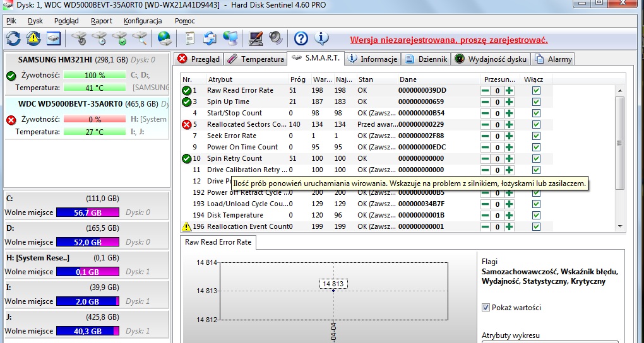The width and height of the screenshot is (644, 343).
Task: Click the blue info bubble toolbar icon
Action: [321, 38]
